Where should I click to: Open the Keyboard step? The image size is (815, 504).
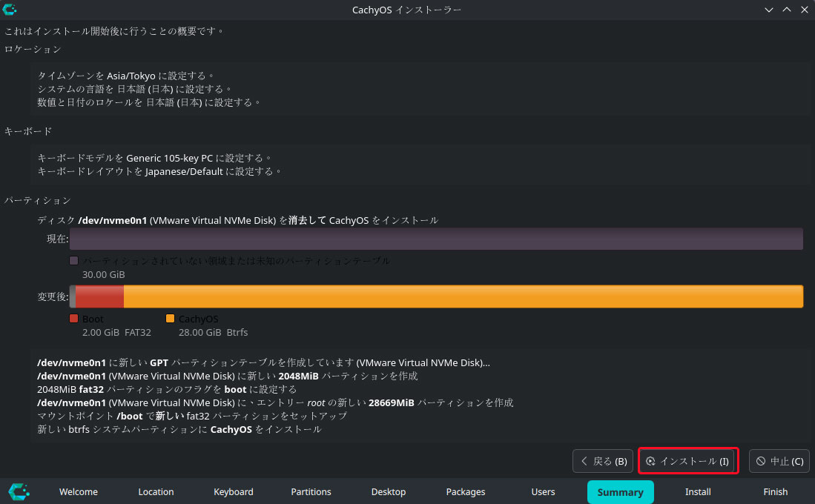(234, 491)
